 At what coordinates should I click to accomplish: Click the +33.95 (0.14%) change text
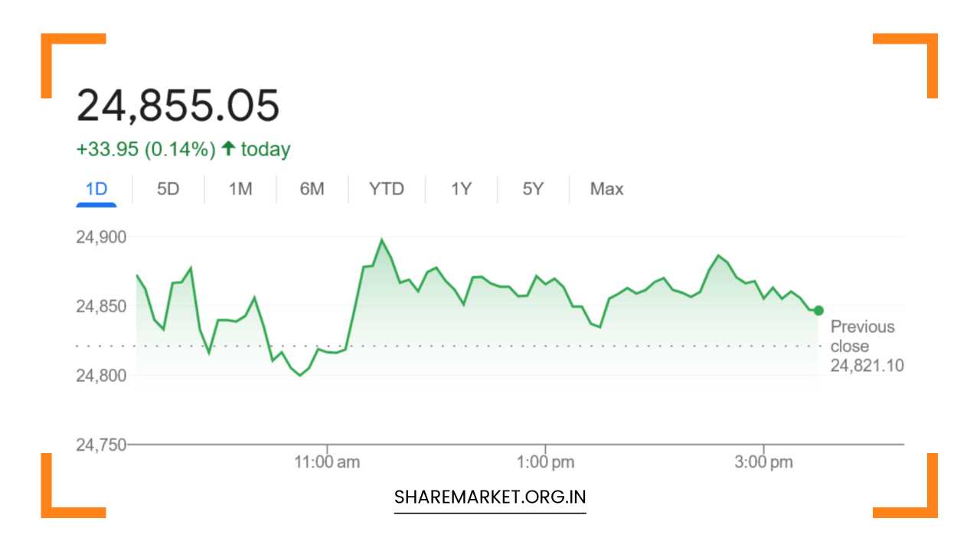145,149
